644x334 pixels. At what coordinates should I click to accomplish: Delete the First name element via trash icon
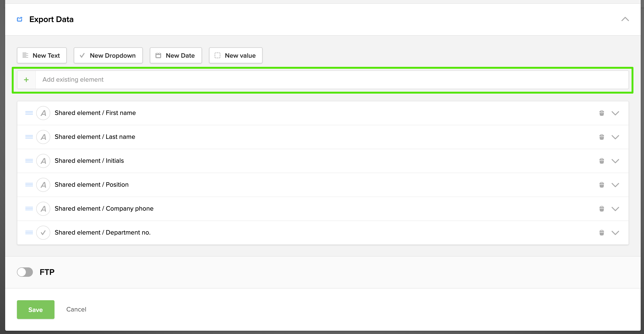[601, 113]
